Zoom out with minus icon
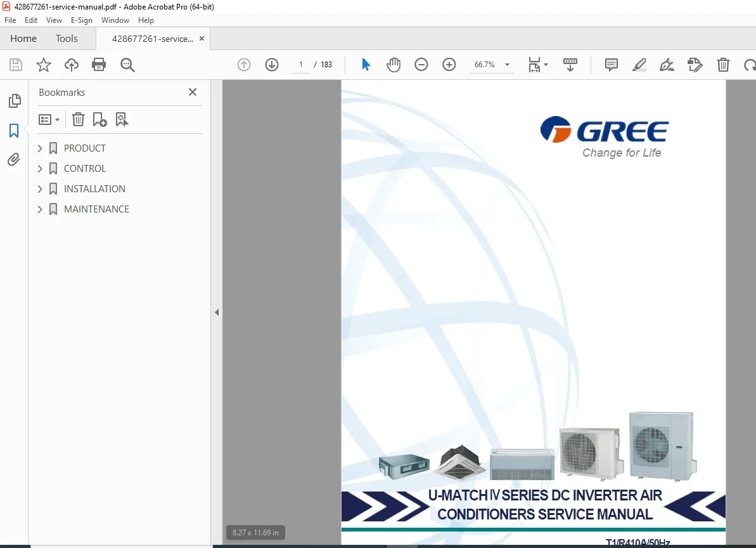This screenshot has width=756, height=548. pos(421,65)
